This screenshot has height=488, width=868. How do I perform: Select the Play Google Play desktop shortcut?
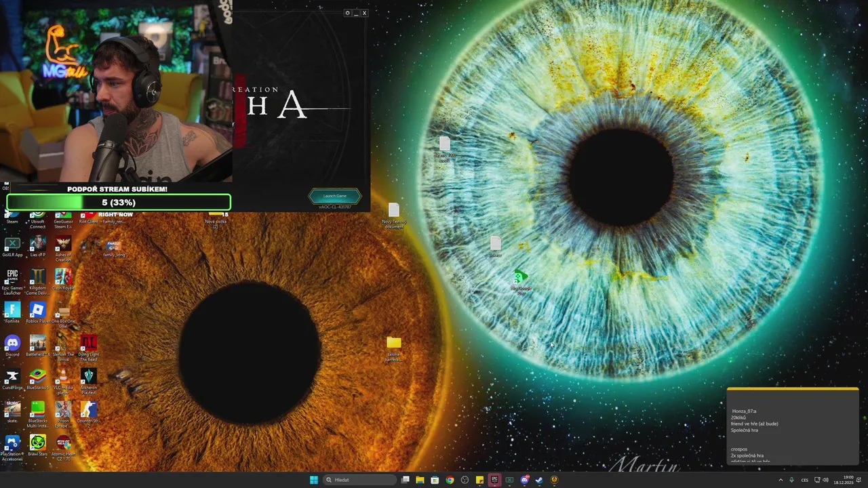point(521,283)
